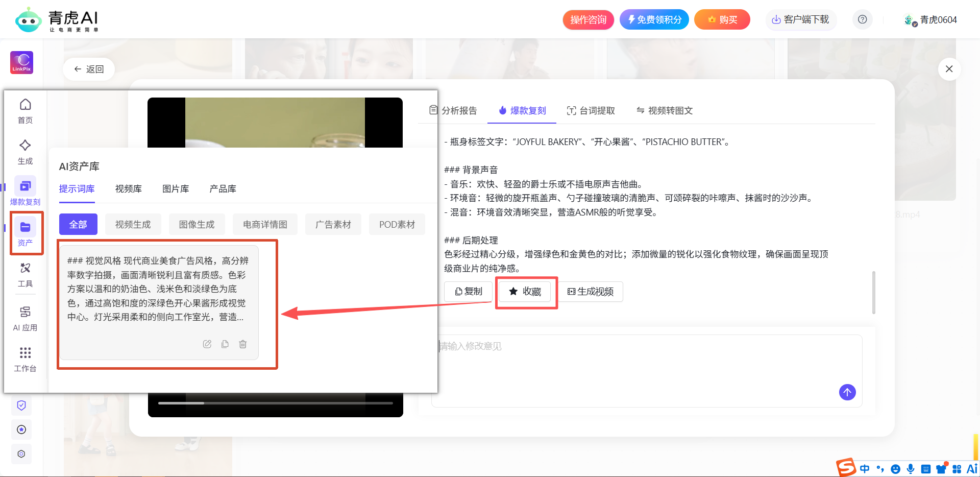Screen dimensions: 980x477
Task: Filter prompts by 视频生成
Action: click(x=133, y=224)
